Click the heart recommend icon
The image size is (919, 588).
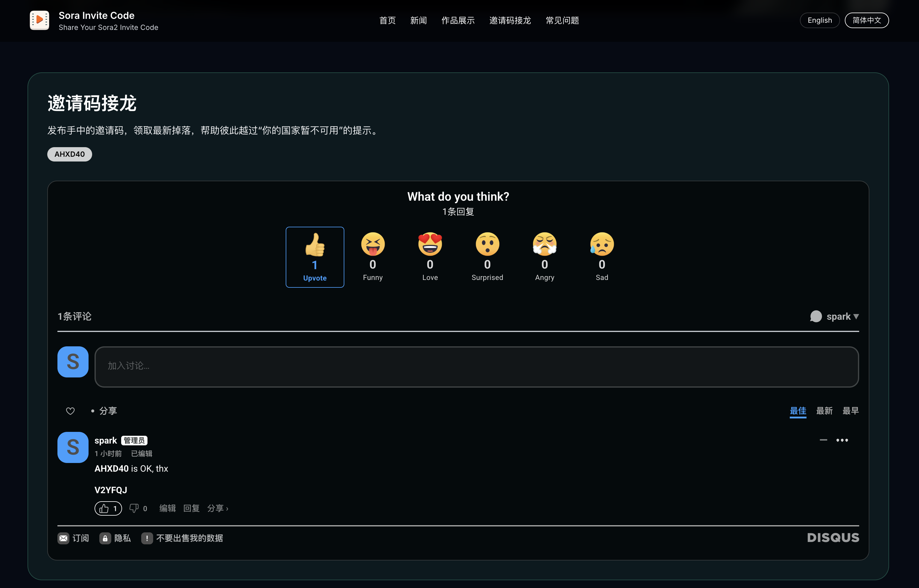point(70,411)
